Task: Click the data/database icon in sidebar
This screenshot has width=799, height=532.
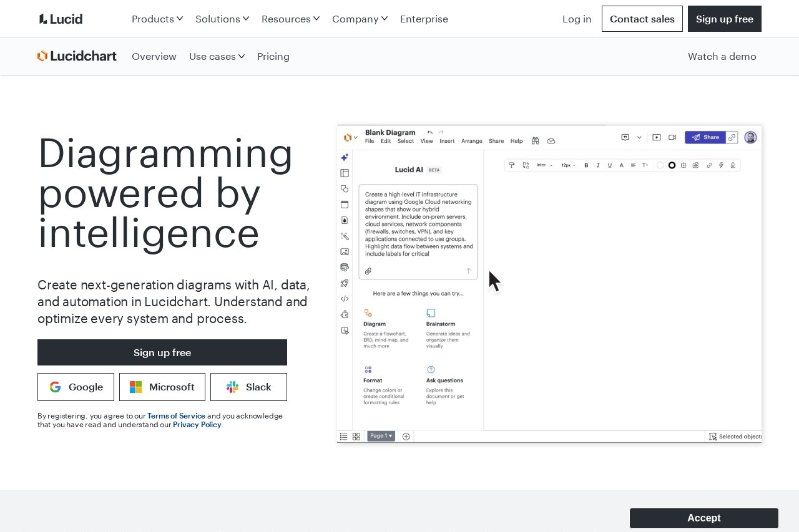Action: point(345,267)
